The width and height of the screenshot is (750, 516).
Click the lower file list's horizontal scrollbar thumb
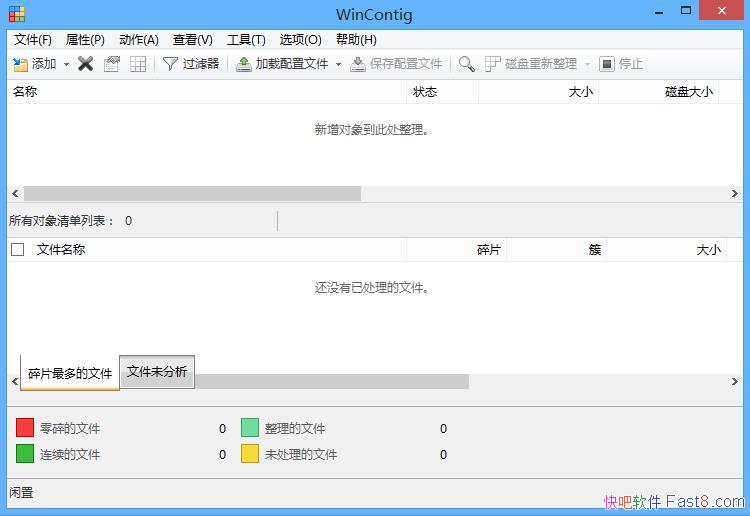(x=332, y=382)
